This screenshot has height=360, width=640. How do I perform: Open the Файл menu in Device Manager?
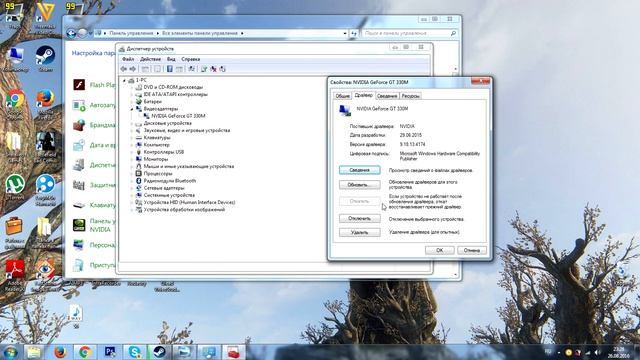[128, 59]
